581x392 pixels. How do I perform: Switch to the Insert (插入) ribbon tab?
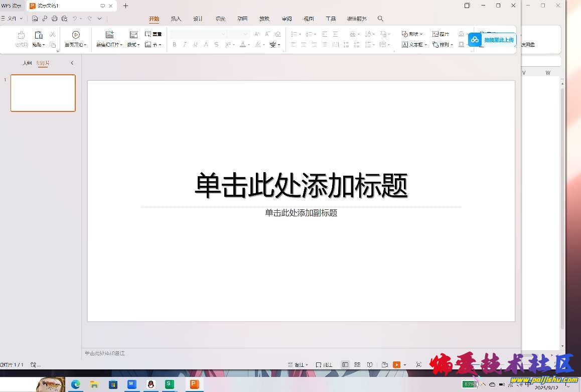pos(176,19)
